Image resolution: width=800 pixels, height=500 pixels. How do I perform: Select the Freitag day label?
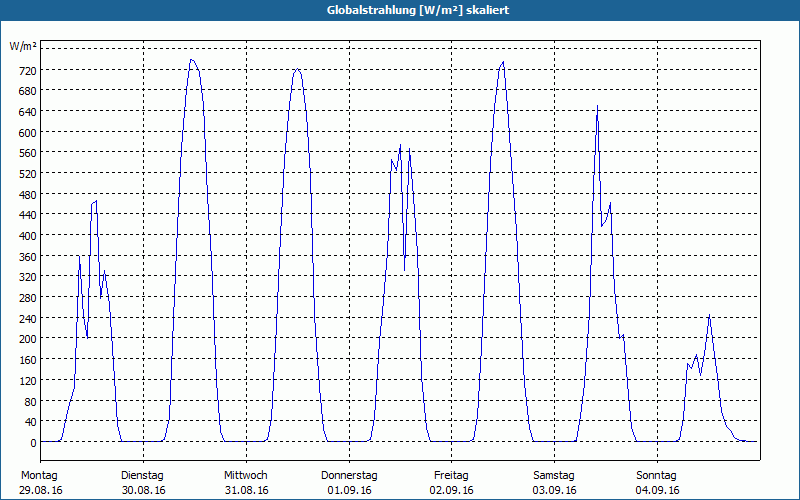click(x=451, y=476)
